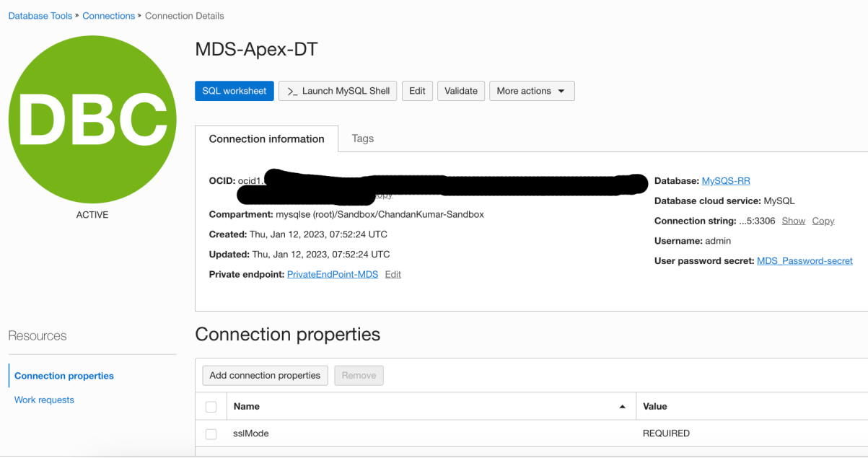Select the Connection information tab

(266, 138)
